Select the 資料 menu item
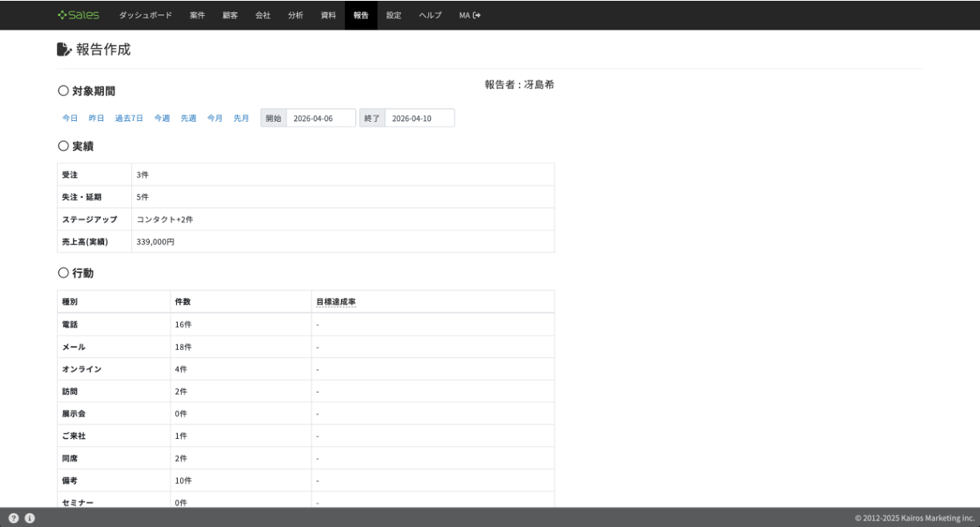The image size is (980, 527). coord(328,15)
